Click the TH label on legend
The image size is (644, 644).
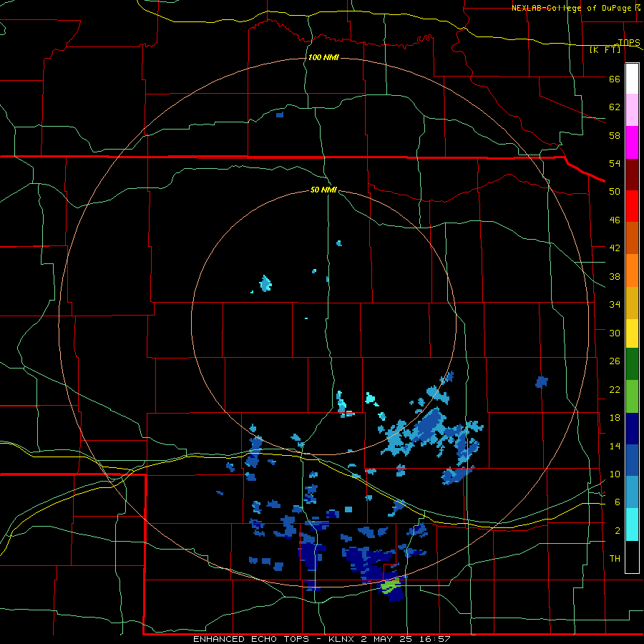pyautogui.click(x=615, y=558)
